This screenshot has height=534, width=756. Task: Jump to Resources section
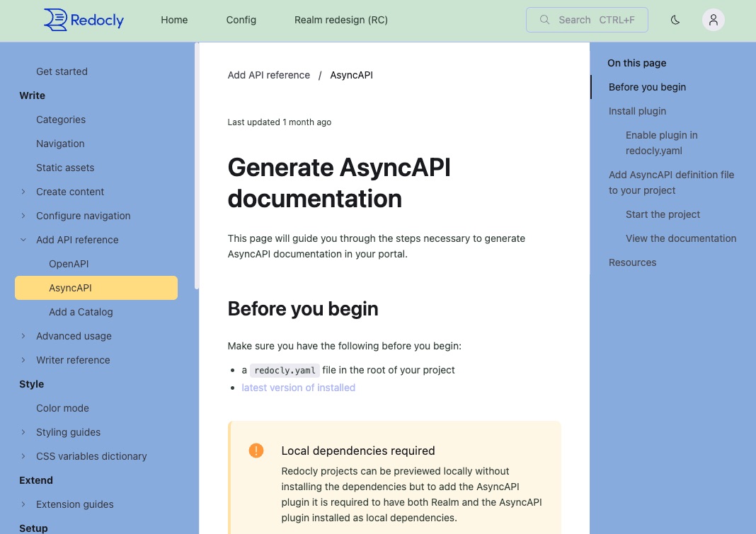pyautogui.click(x=632, y=262)
